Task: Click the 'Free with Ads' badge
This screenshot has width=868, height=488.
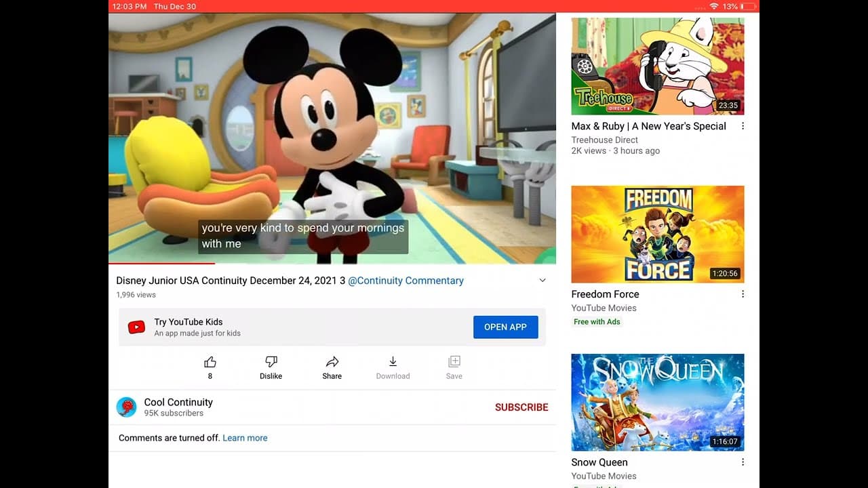Action: [597, 322]
